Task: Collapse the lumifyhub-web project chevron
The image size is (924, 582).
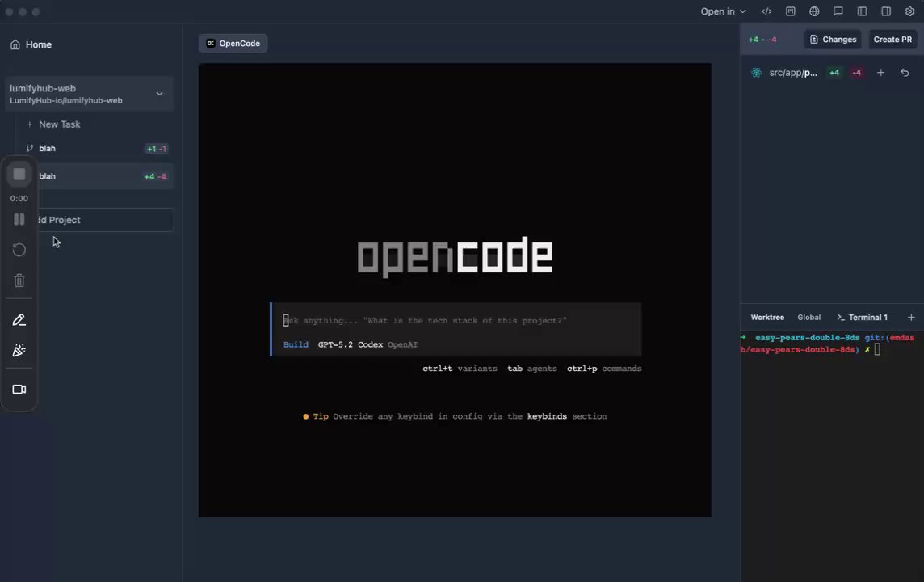Action: pos(159,94)
